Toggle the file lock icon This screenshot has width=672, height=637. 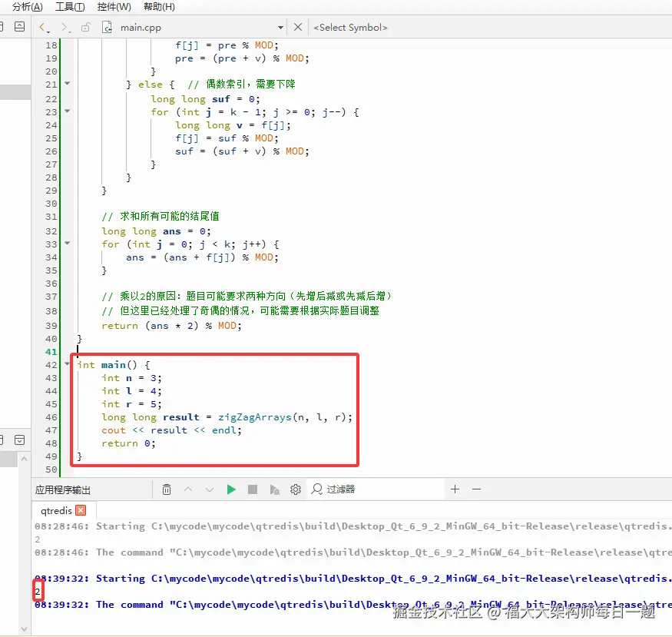point(86,28)
